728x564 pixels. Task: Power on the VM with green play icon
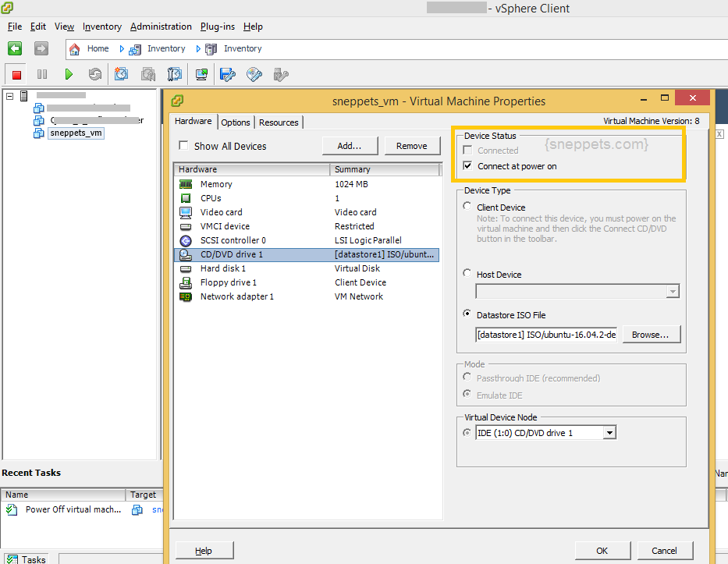point(69,74)
